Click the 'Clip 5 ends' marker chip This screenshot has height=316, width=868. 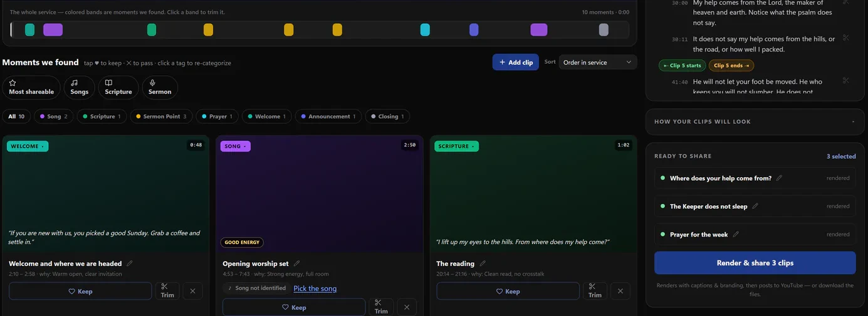[x=731, y=65]
